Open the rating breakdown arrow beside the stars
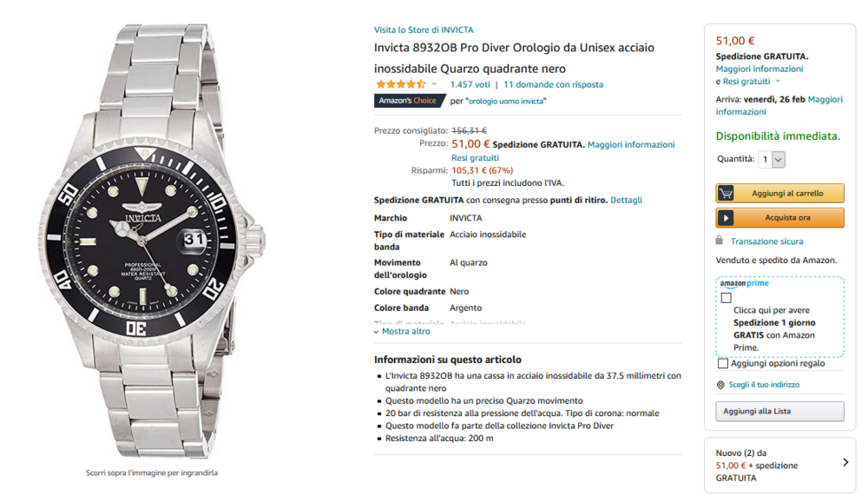The image size is (868, 502). (x=434, y=84)
